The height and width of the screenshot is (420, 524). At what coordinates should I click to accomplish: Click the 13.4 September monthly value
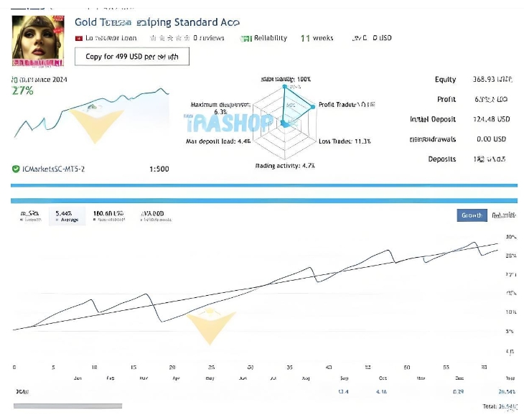pyautogui.click(x=343, y=391)
